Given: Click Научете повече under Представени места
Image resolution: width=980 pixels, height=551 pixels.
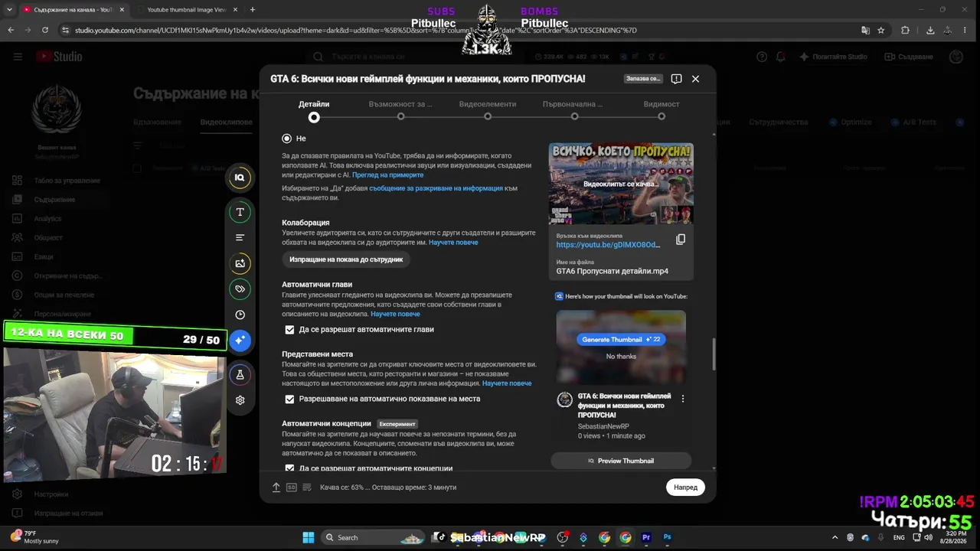Looking at the screenshot, I should pyautogui.click(x=507, y=383).
